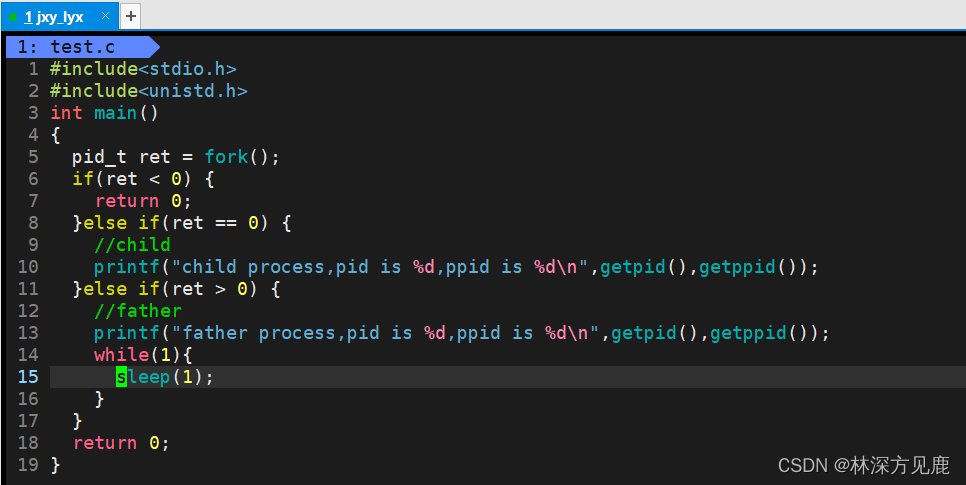This screenshot has height=485, width=966.
Task: Click line number 10 in gutter
Action: pyautogui.click(x=28, y=267)
